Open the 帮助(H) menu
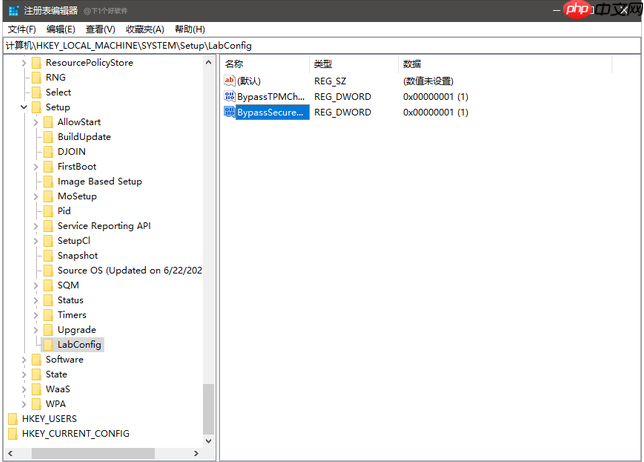The width and height of the screenshot is (644, 462). (x=190, y=29)
